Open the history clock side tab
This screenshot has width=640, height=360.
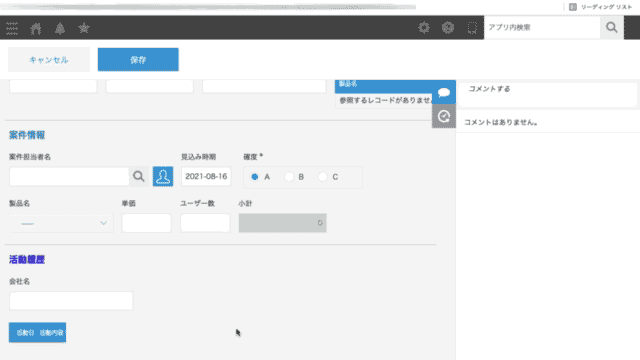(x=444, y=116)
